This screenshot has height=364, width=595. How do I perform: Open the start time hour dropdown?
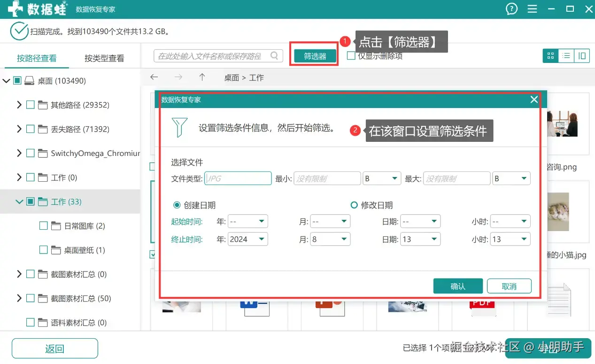point(510,221)
